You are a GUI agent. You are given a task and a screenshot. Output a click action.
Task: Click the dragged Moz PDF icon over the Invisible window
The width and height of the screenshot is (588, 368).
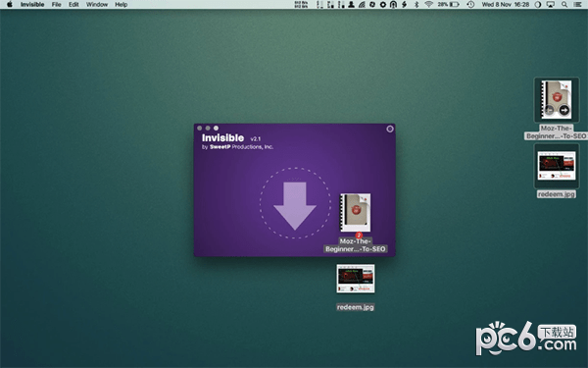[x=355, y=213]
